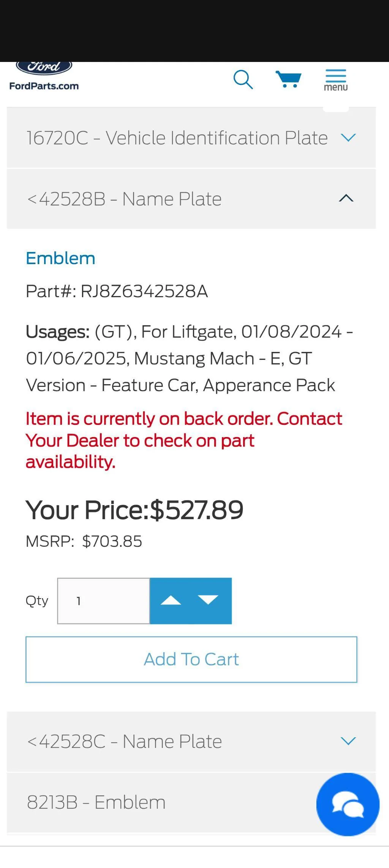Click the Add To Cart button
This screenshot has height=868, width=389.
[x=191, y=659]
